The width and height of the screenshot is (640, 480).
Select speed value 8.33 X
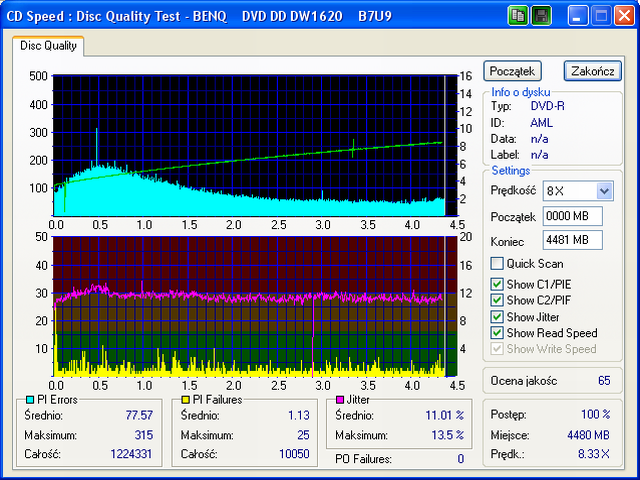594,454
